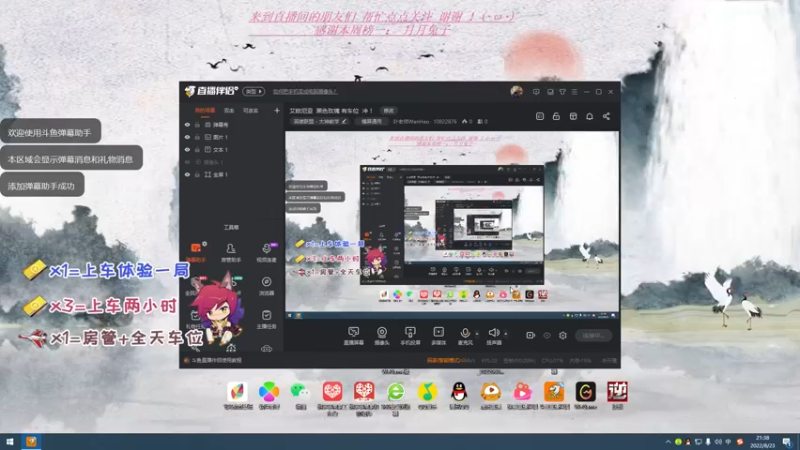The height and width of the screenshot is (450, 800).
Task: Open the mode switch pill next to the logo
Action: (254, 91)
